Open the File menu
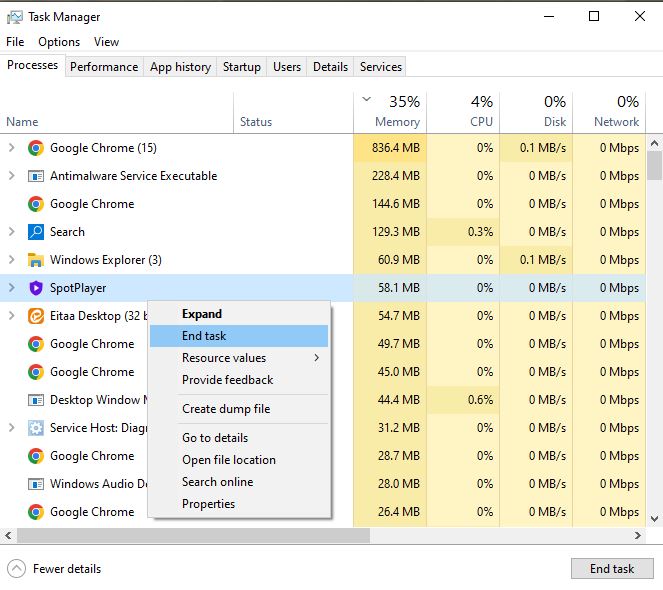The image size is (663, 590). 15,42
